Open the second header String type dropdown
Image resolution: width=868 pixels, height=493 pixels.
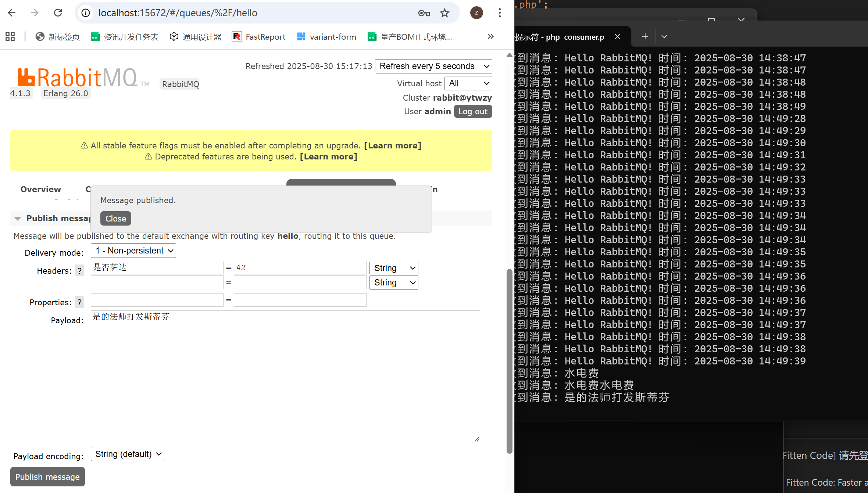394,283
